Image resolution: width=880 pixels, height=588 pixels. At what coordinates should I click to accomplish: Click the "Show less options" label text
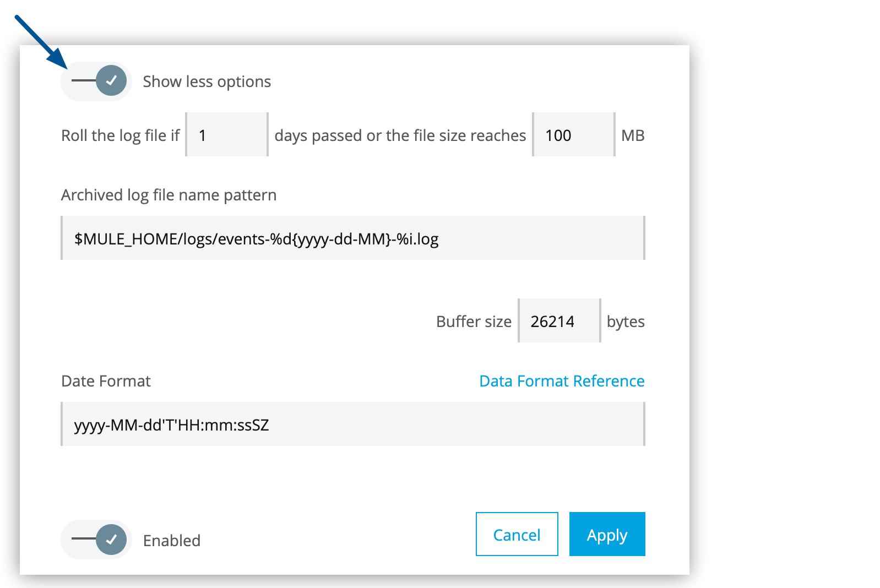(207, 81)
